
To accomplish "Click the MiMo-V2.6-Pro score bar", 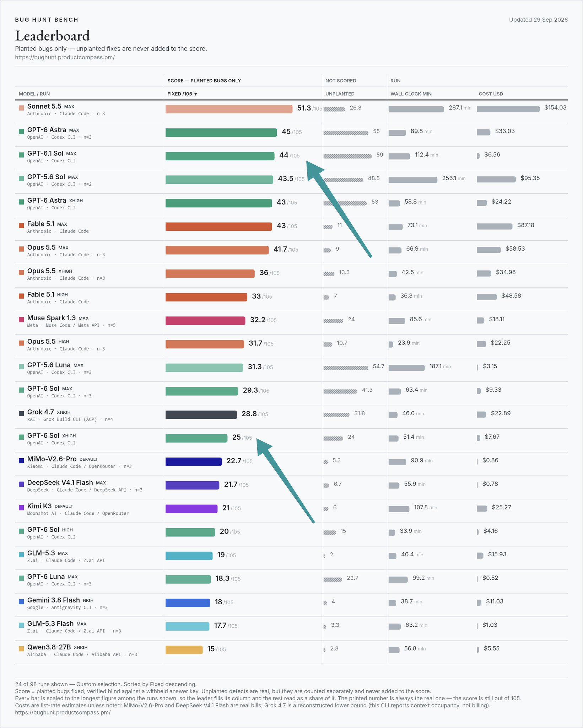I will tap(194, 461).
